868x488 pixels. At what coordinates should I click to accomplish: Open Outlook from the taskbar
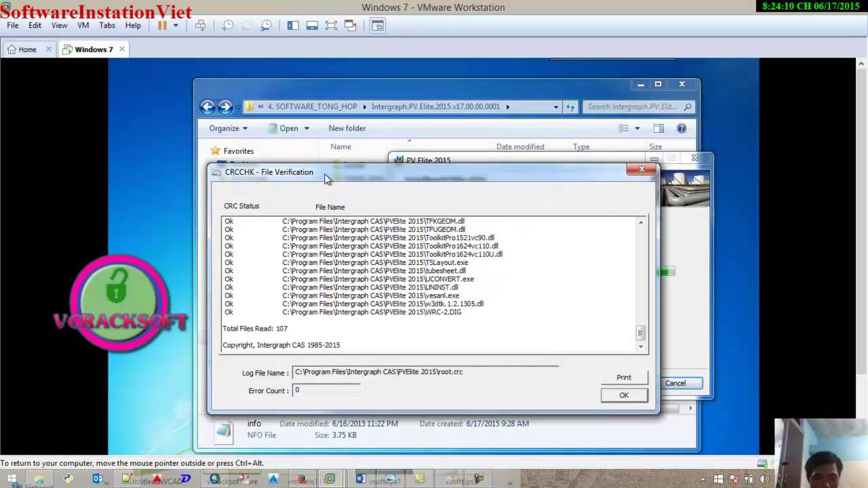pos(97,479)
